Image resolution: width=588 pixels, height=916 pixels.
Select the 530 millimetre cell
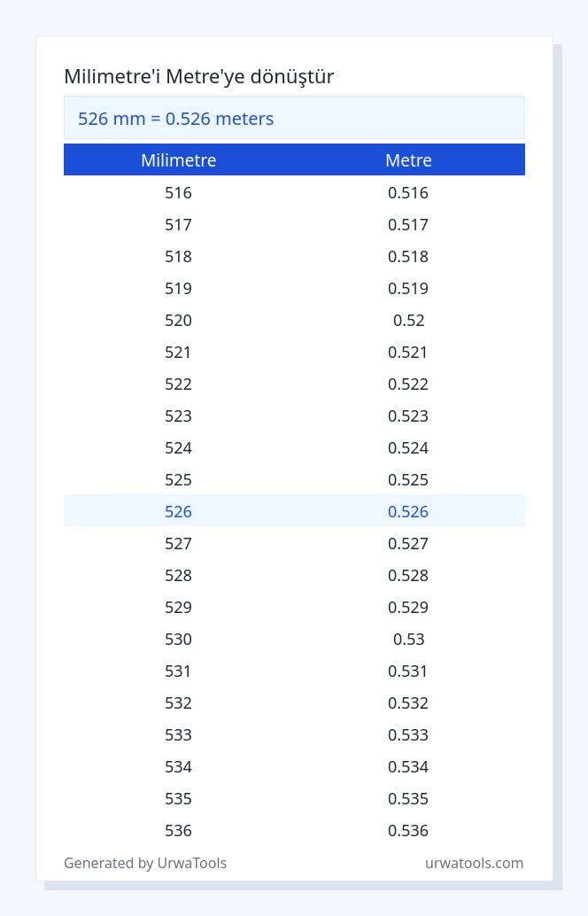coord(178,639)
